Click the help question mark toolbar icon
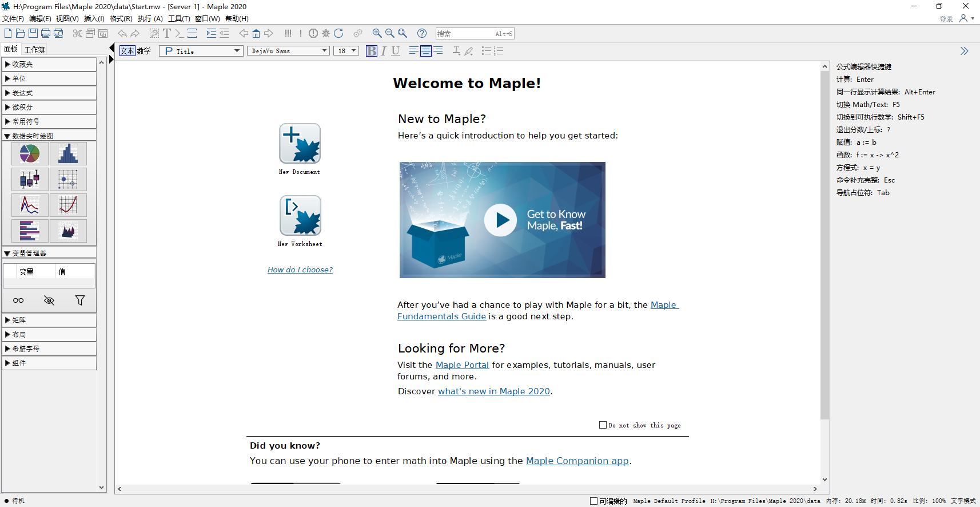Image resolution: width=980 pixels, height=507 pixels. 422,34
